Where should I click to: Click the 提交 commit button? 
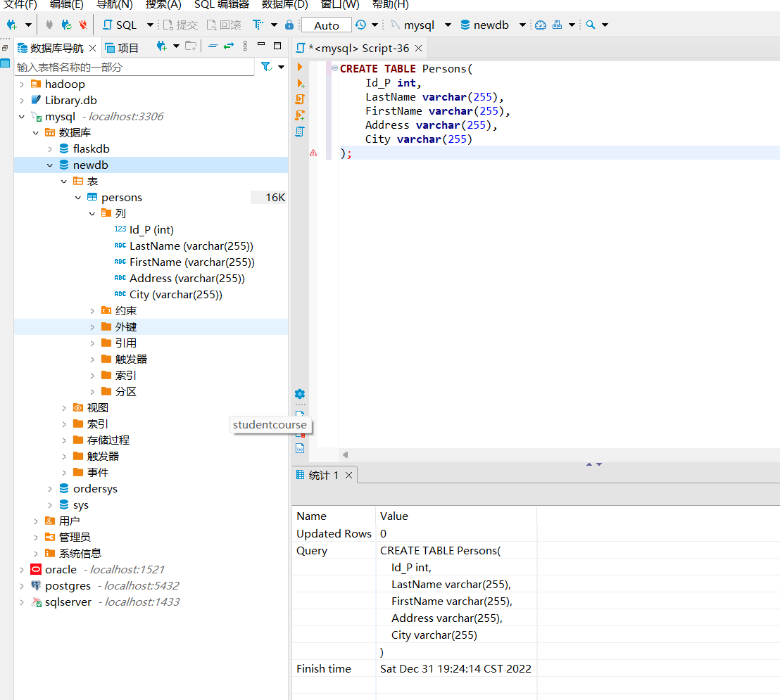click(181, 25)
